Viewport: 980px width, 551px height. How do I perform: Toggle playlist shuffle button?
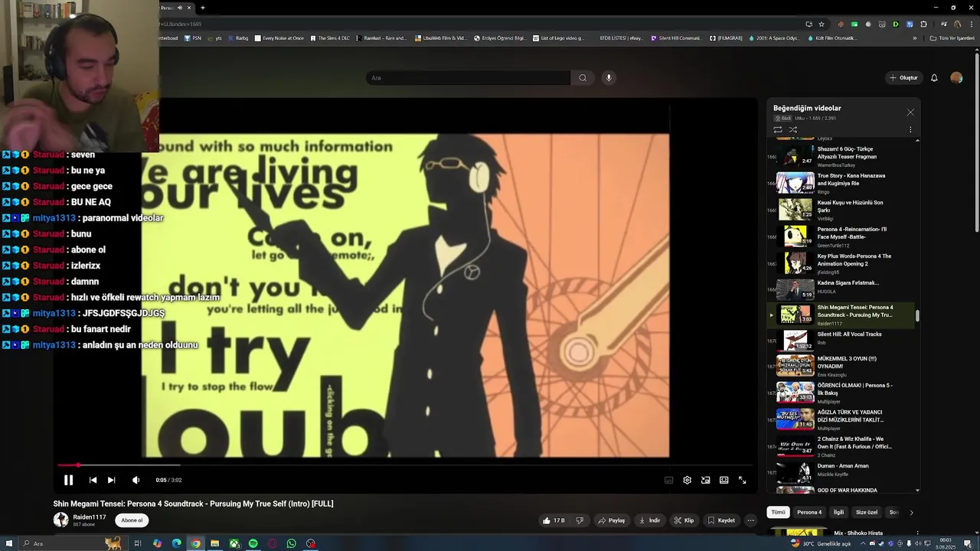coord(793,129)
